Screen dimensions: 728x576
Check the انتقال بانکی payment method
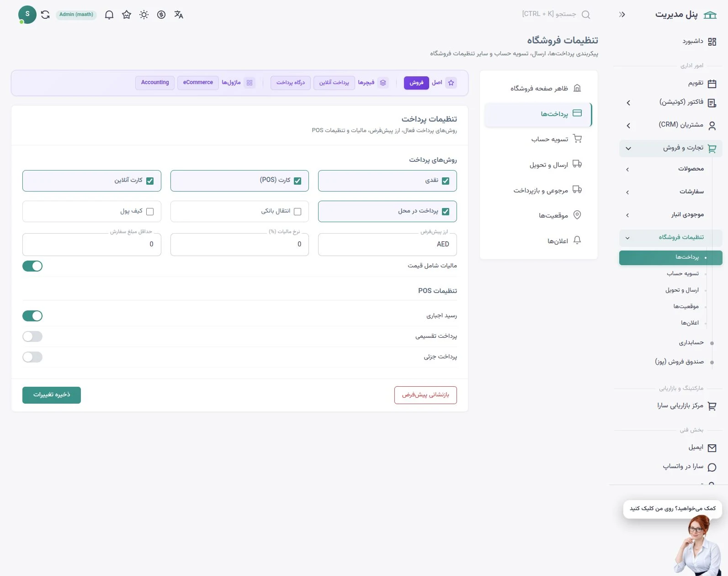click(298, 212)
